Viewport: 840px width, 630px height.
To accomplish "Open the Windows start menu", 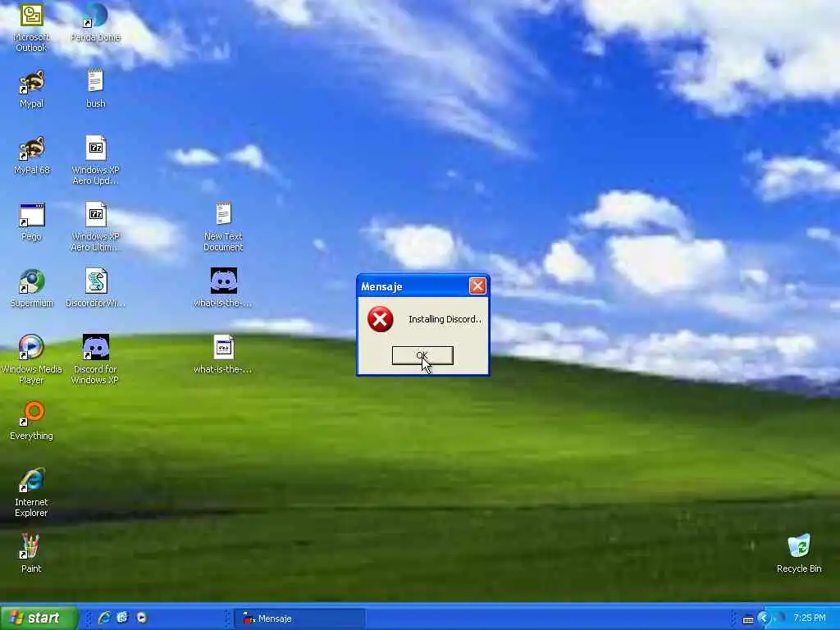I will pos(39,618).
